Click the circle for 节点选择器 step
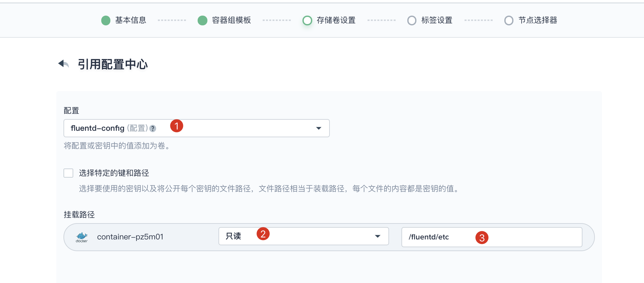This screenshot has width=644, height=283. 509,20
